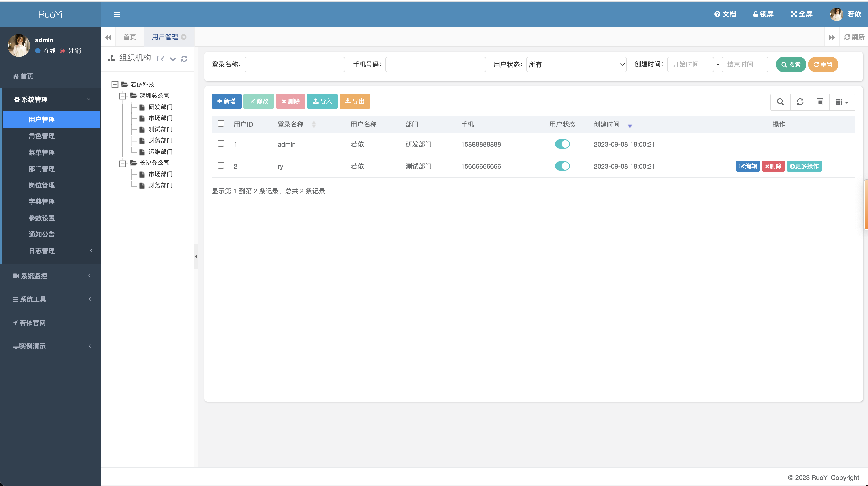Check the checkbox for user ry
This screenshot has height=486, width=868.
click(221, 166)
